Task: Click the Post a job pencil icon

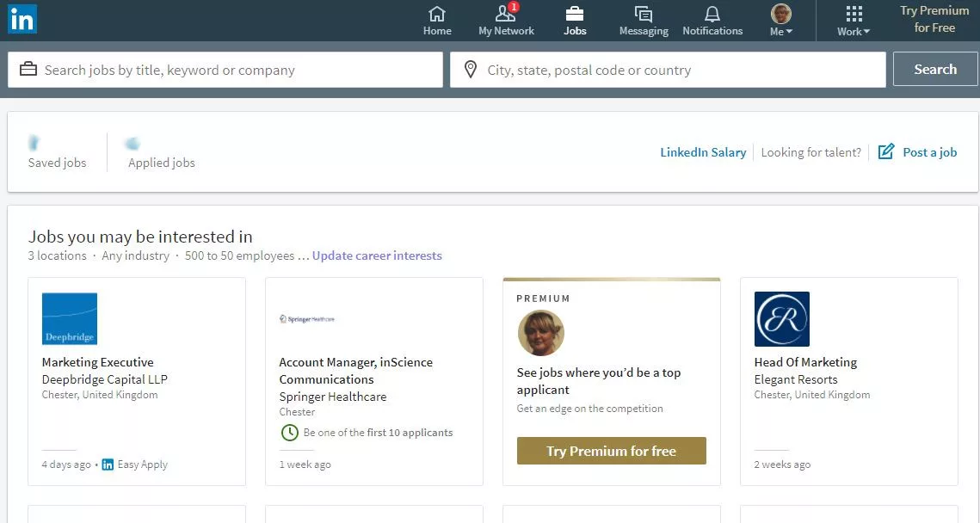Action: pyautogui.click(x=885, y=152)
